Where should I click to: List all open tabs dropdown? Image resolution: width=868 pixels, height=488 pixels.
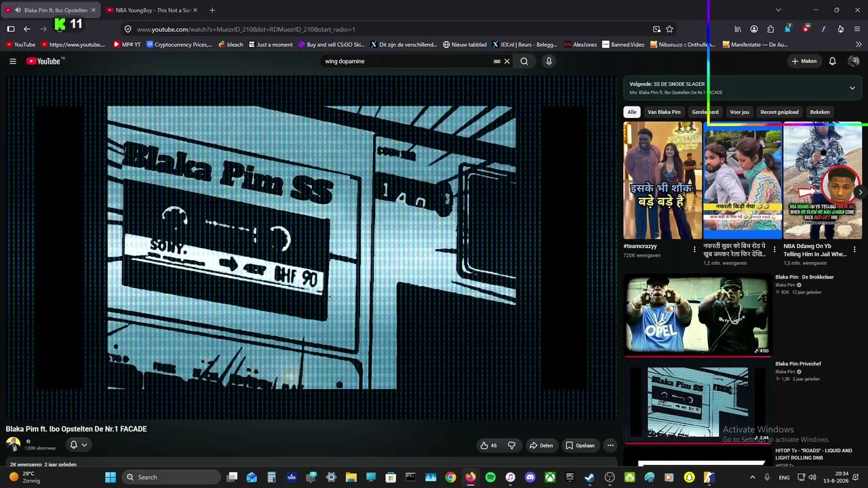coord(778,10)
